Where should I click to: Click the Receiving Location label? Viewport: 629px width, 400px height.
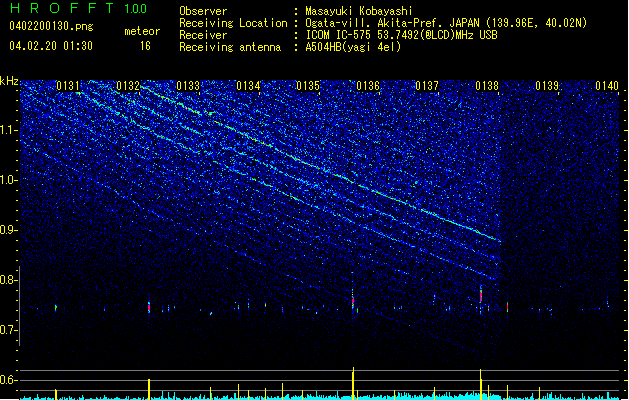tap(233, 23)
